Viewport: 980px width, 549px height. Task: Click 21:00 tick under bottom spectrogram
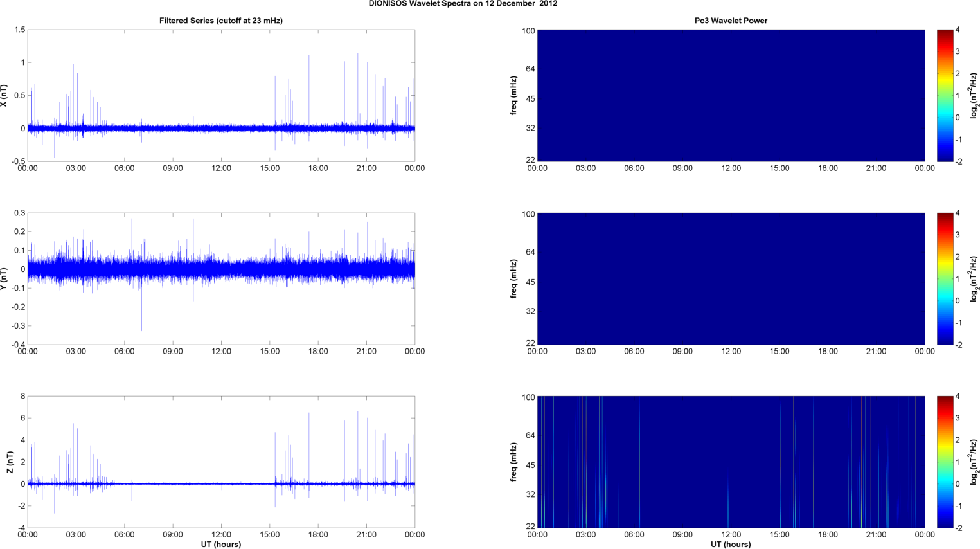click(x=877, y=535)
